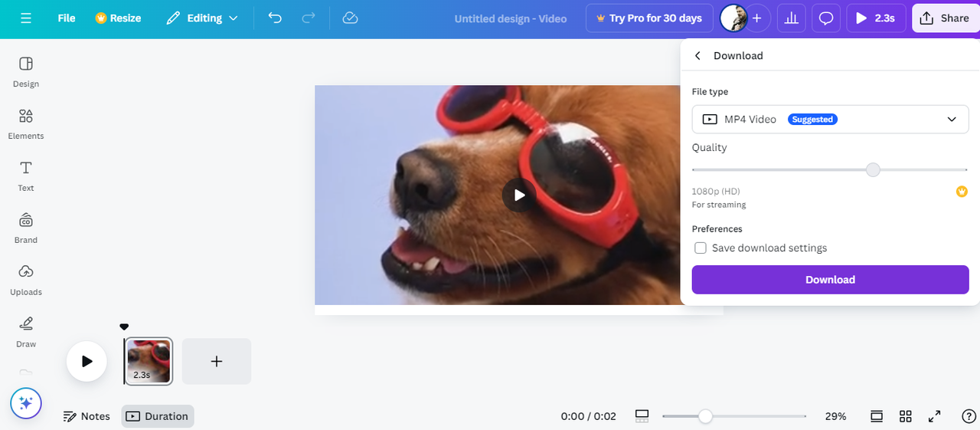Switch to scroll view layout
The width and height of the screenshot is (980, 430).
pos(877,416)
